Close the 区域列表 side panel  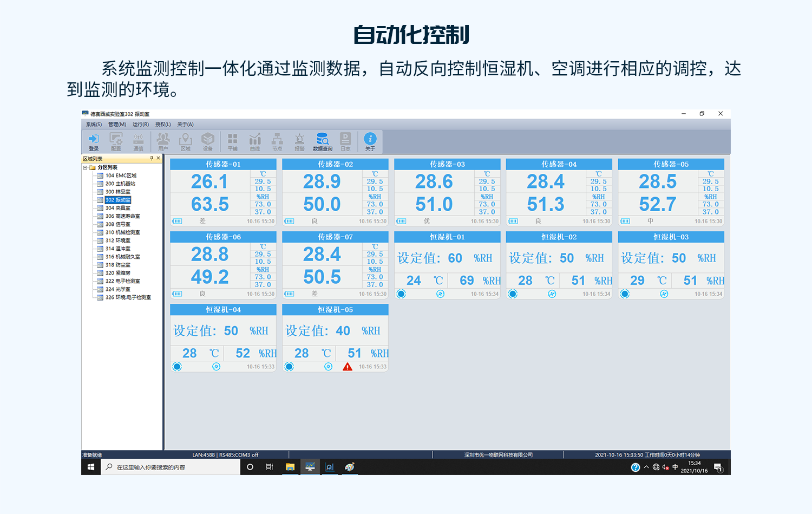[x=158, y=158]
